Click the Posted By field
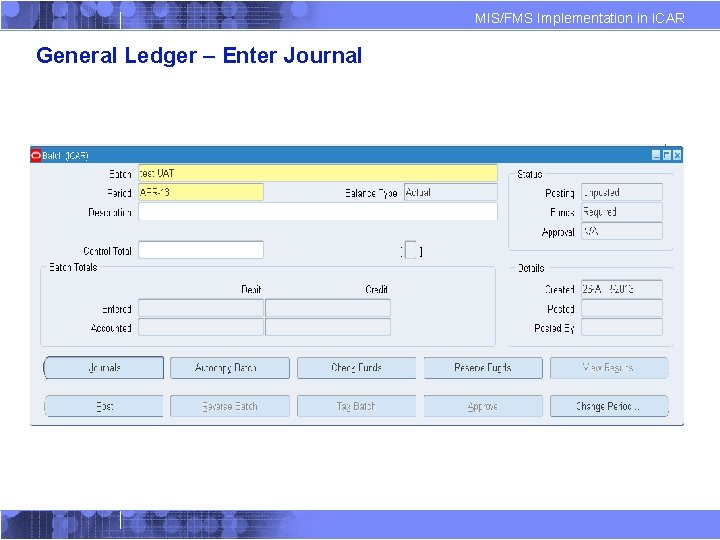Image resolution: width=720 pixels, height=540 pixels. (x=622, y=327)
